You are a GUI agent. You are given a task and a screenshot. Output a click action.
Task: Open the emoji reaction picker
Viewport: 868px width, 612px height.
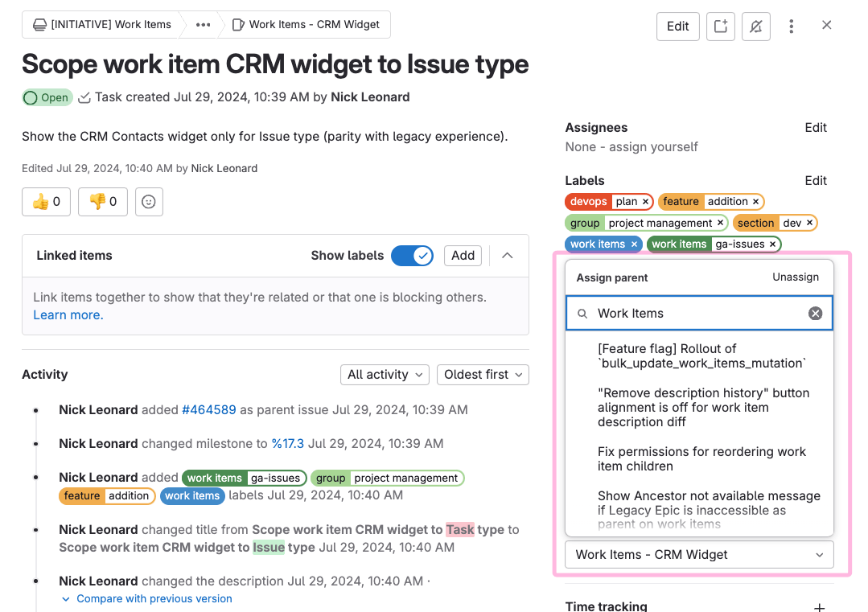[149, 202]
